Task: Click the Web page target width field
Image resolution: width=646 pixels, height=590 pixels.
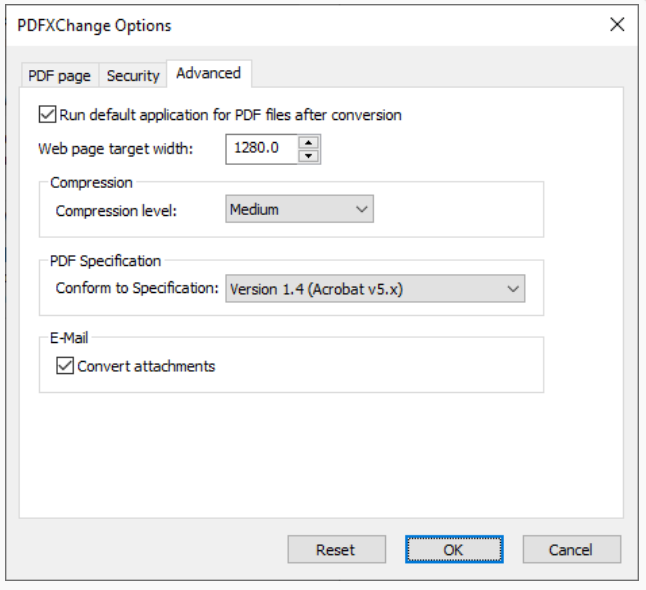Action: (262, 149)
